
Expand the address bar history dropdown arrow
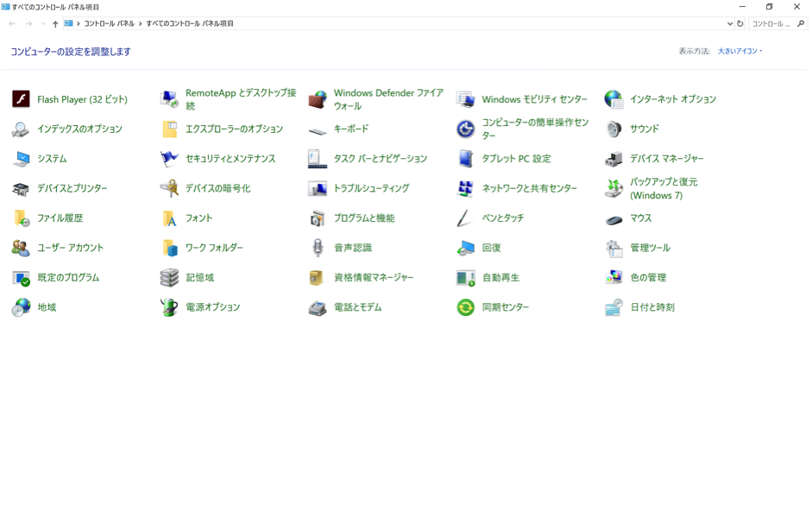[x=730, y=23]
